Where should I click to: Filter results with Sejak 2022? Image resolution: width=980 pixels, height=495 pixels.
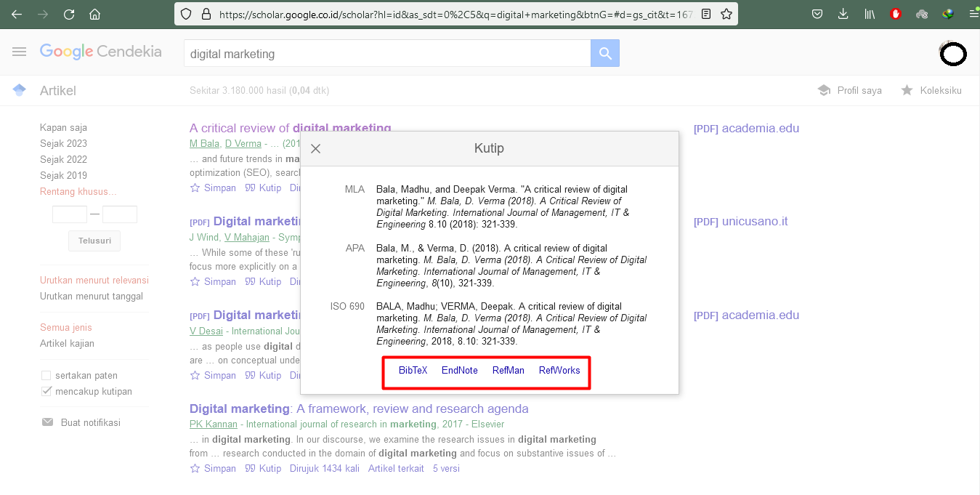63,160
